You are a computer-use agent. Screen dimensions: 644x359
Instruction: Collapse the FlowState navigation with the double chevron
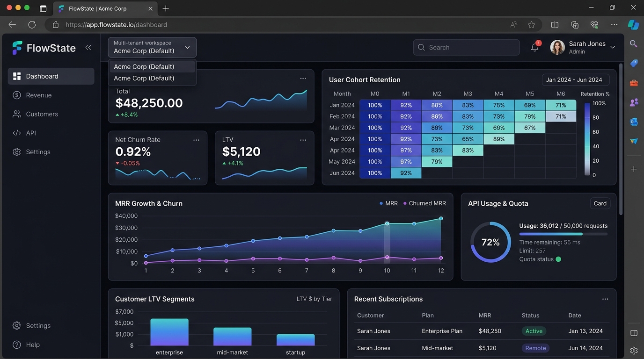[x=88, y=47]
